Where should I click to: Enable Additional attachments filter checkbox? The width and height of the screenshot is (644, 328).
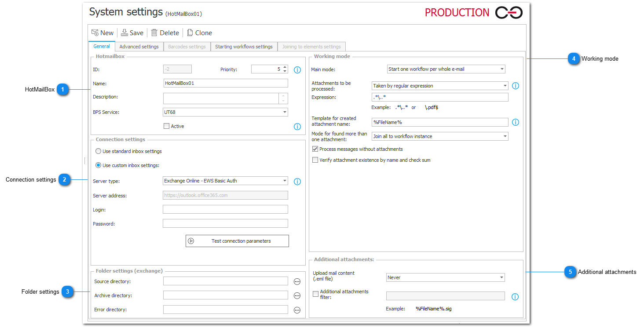click(x=315, y=294)
